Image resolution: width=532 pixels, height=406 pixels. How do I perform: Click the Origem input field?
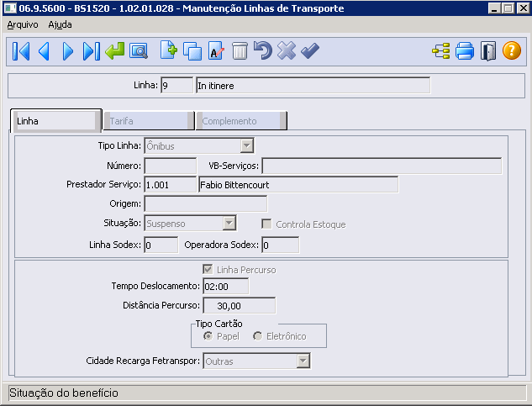(x=206, y=204)
